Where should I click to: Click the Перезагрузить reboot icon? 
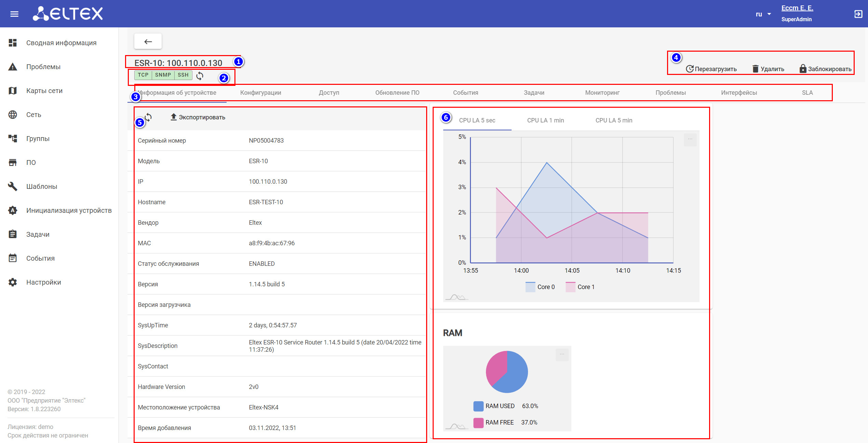[690, 69]
